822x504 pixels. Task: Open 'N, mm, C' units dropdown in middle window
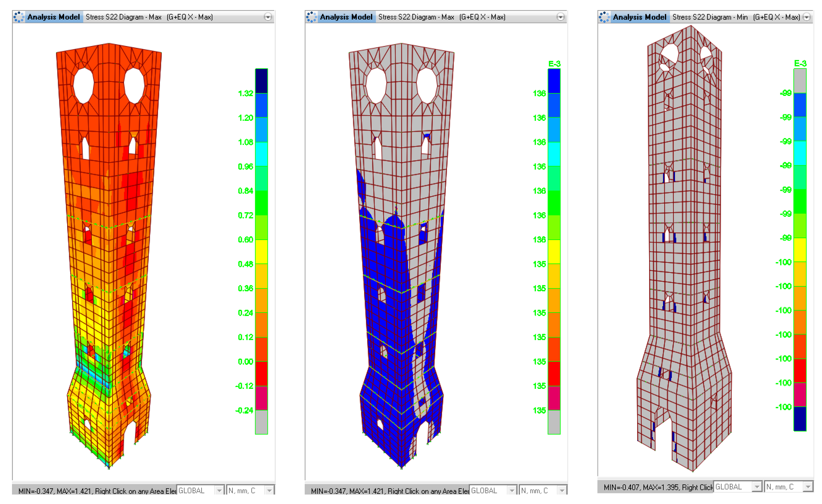point(543,490)
